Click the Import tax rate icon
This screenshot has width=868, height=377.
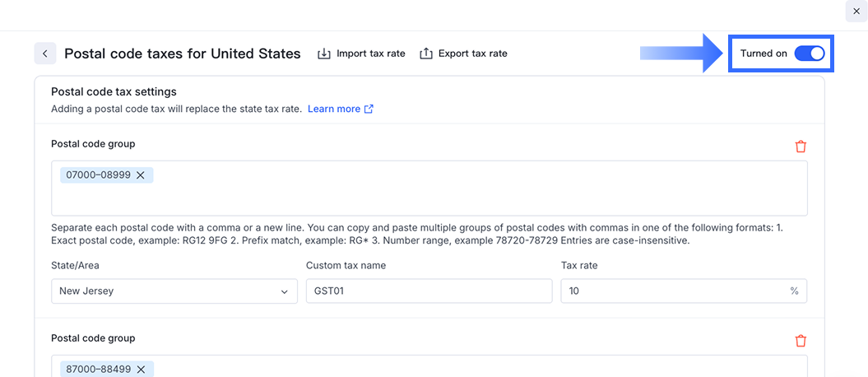[324, 54]
